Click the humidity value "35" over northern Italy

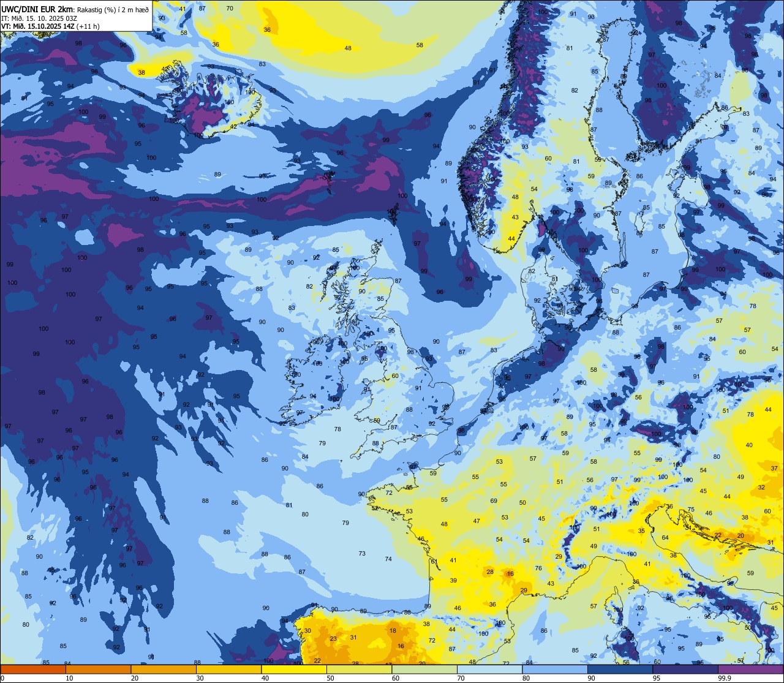(x=641, y=531)
